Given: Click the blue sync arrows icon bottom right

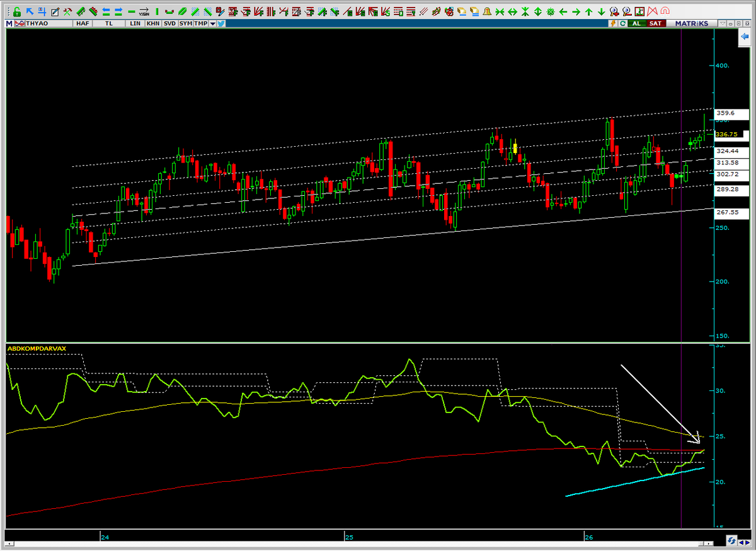Looking at the screenshot, I should (731, 540).
